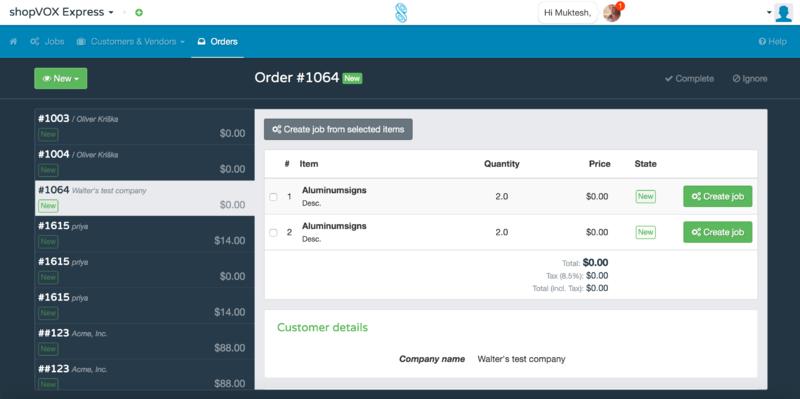Ignore the order via the Ignore icon

749,79
